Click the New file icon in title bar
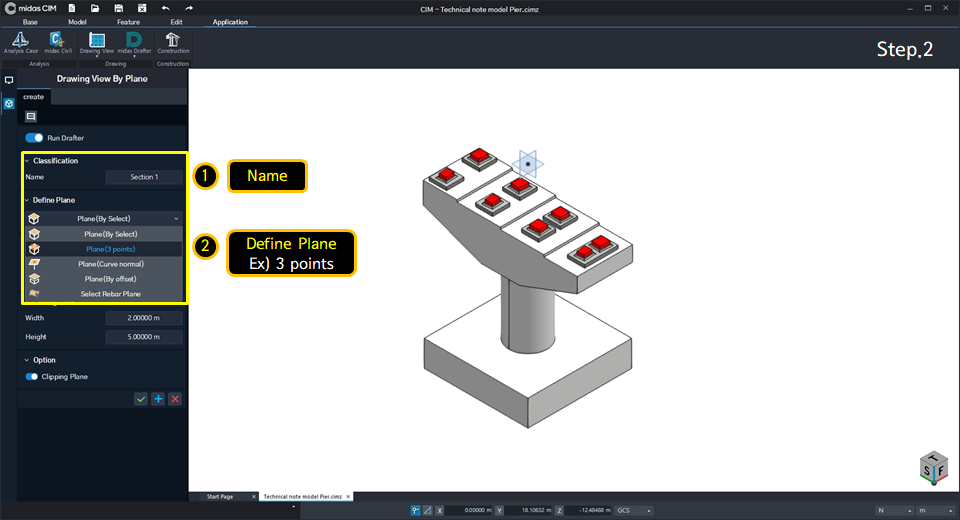Screen dimensions: 960x520 point(72,8)
